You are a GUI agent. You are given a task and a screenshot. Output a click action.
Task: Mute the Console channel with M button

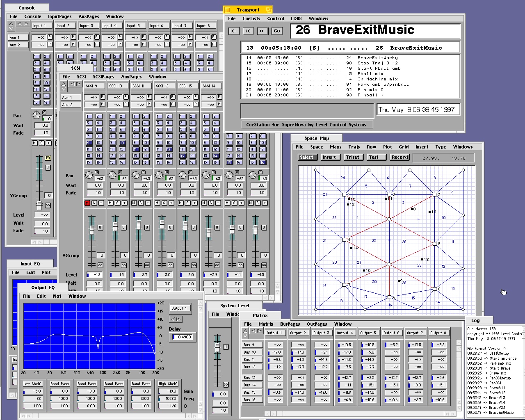tap(34, 143)
